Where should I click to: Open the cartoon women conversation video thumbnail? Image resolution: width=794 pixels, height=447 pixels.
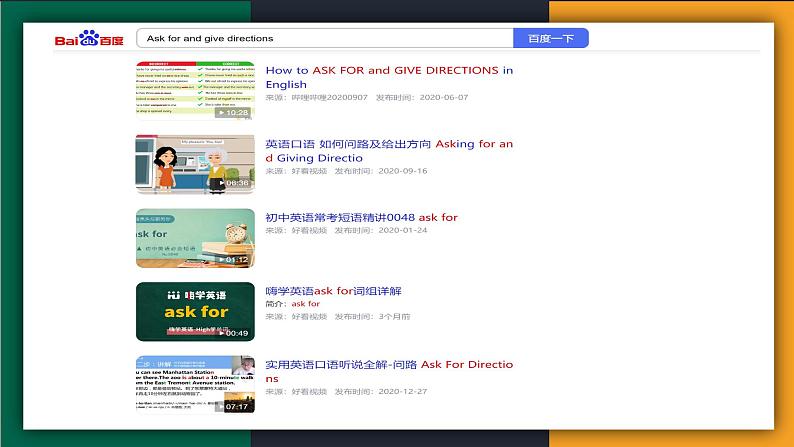point(195,163)
